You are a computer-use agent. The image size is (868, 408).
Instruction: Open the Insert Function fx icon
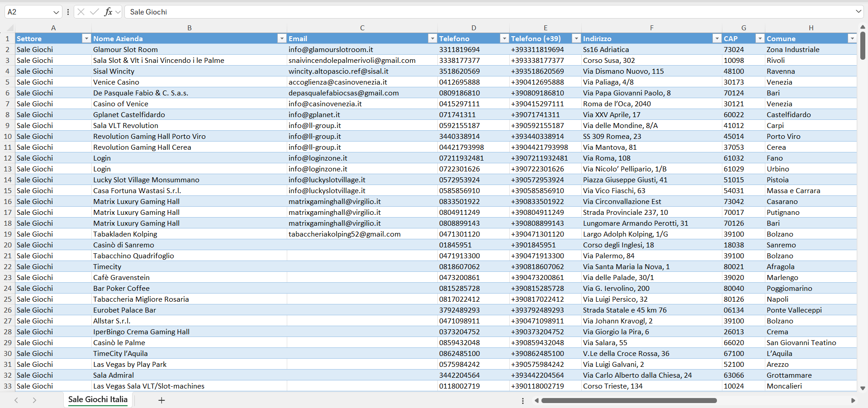[108, 12]
